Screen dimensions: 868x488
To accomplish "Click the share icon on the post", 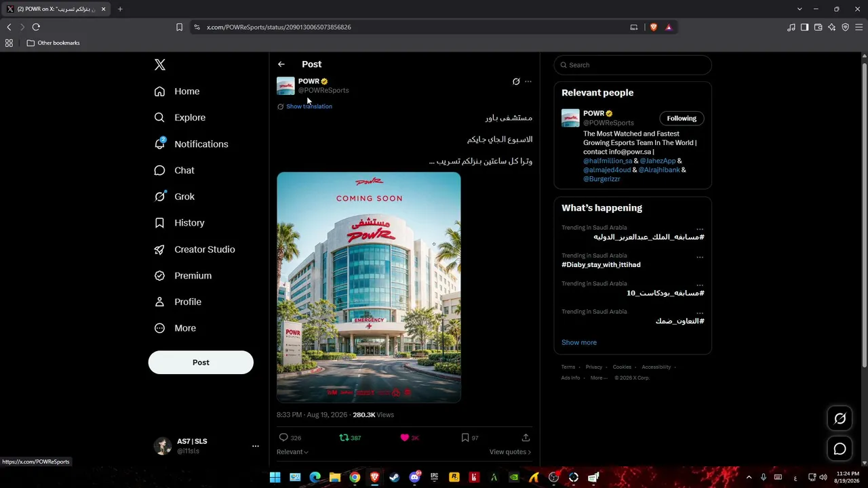I will pos(526,438).
